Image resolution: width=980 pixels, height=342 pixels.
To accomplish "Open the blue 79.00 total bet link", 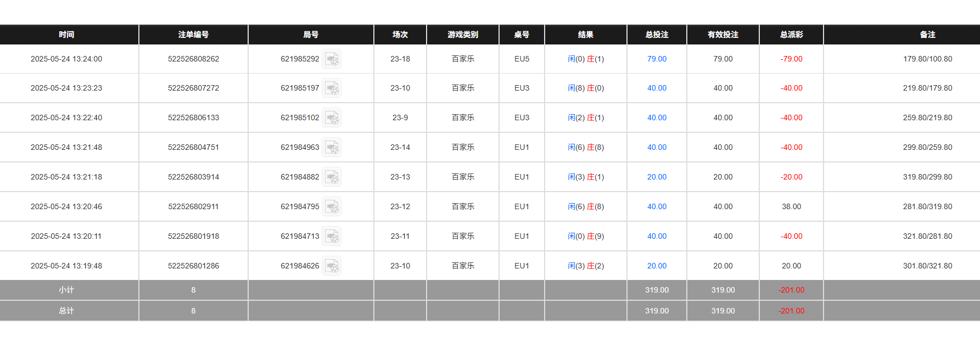I will [657, 59].
